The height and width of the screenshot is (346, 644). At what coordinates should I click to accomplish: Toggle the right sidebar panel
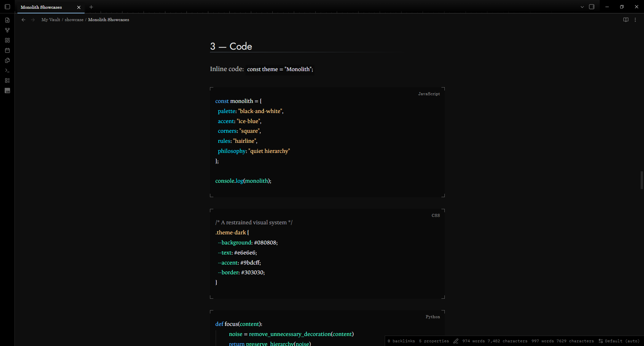592,7
